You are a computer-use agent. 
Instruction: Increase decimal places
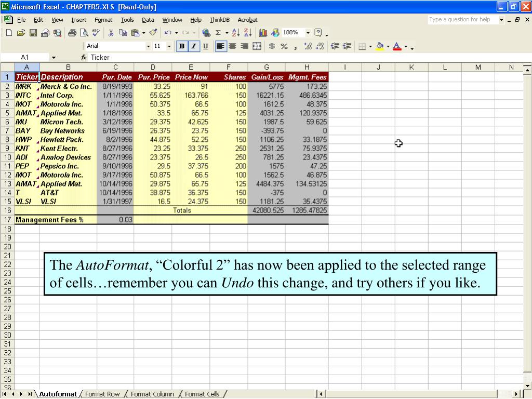[x=308, y=46]
